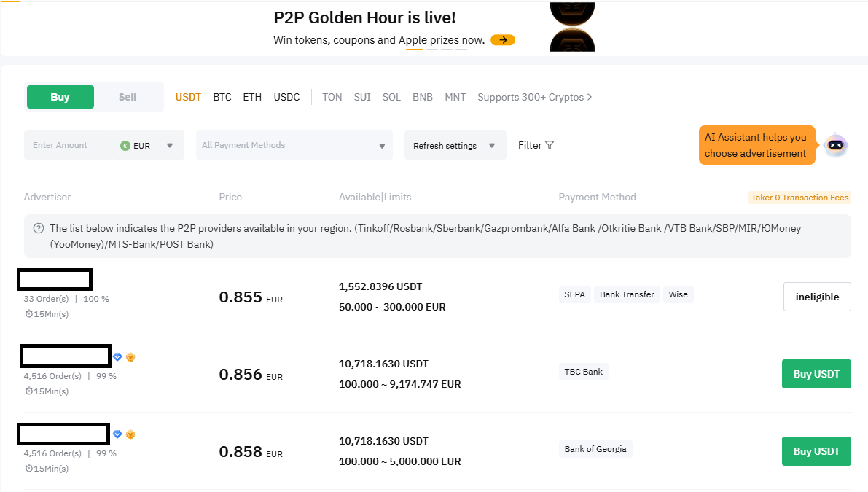Image resolution: width=868 pixels, height=492 pixels.
Task: Click the info question mark icon
Action: (39, 228)
